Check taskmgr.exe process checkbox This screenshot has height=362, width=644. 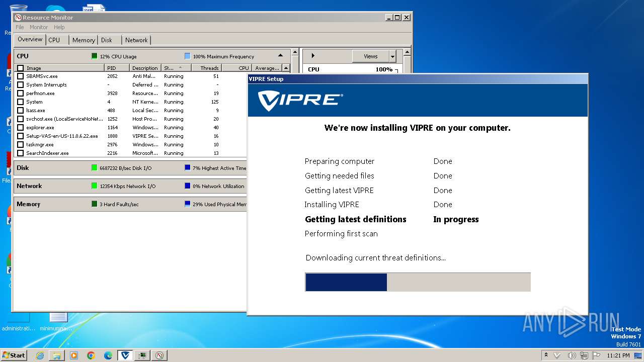(20, 145)
